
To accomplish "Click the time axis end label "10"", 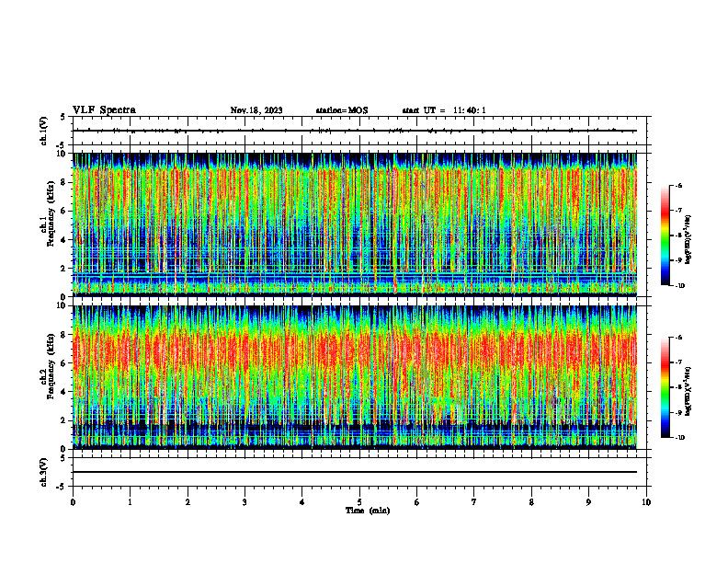I will click(646, 502).
